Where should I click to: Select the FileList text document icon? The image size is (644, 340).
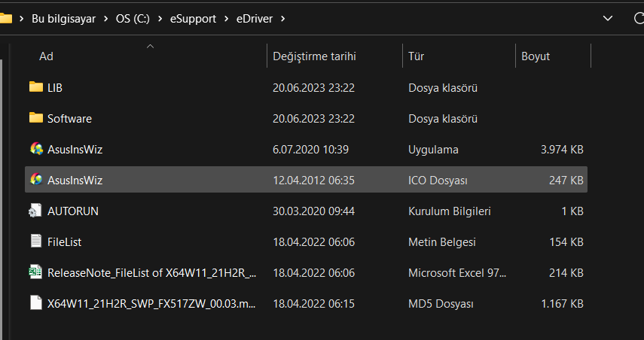click(36, 241)
